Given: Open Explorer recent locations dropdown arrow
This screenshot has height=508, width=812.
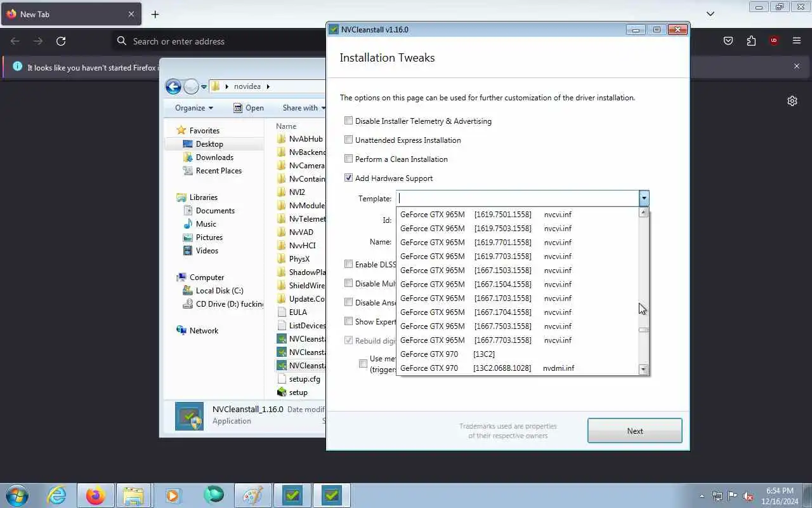Looking at the screenshot, I should [204, 87].
